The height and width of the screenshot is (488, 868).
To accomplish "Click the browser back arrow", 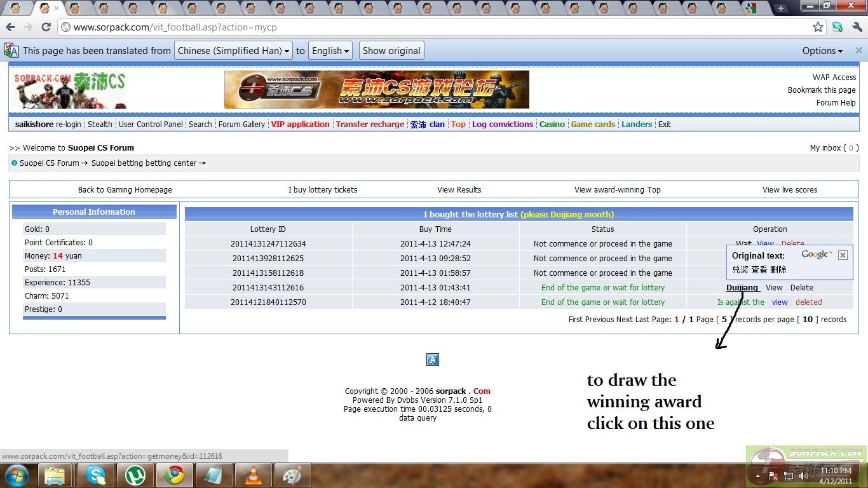I will pos(10,27).
